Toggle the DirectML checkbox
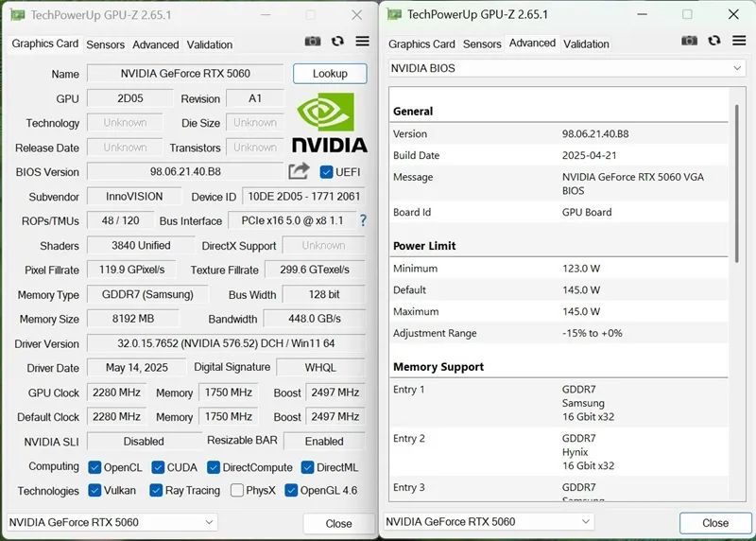The image size is (756, 541). (308, 467)
